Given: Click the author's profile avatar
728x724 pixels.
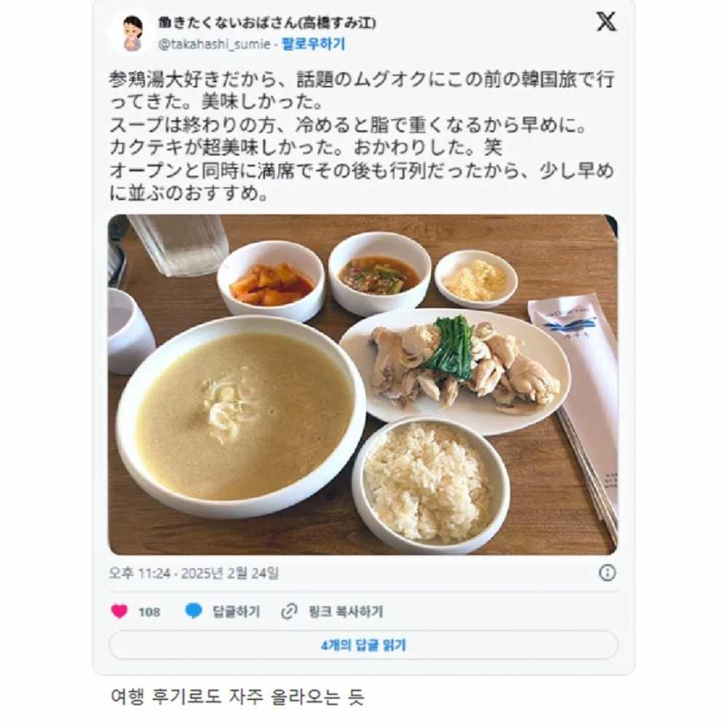Looking at the screenshot, I should pyautogui.click(x=132, y=33).
